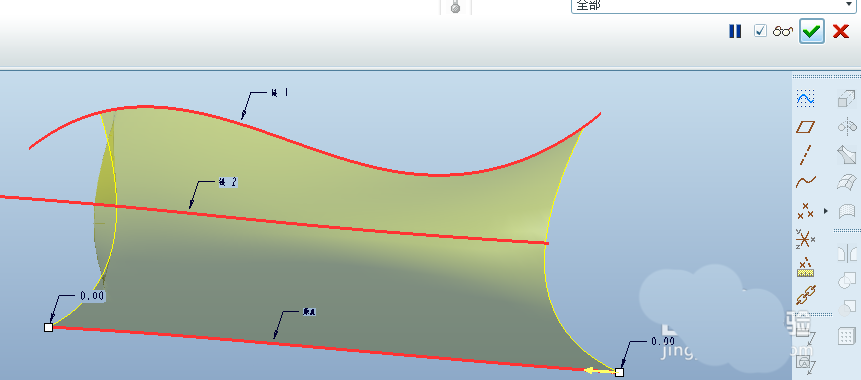Select the Revolve tool
The height and width of the screenshot is (380, 861).
[x=846, y=127]
